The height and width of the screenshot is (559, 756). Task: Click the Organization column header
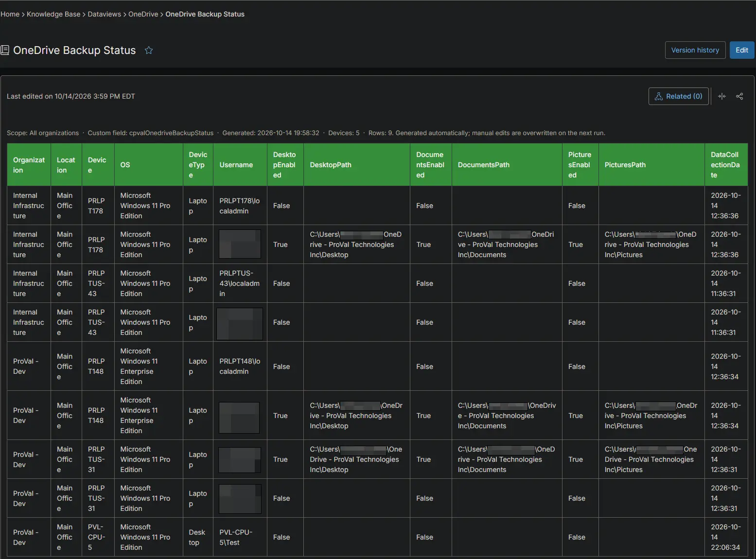(x=29, y=165)
